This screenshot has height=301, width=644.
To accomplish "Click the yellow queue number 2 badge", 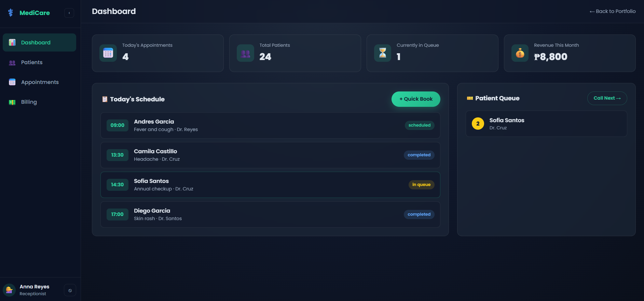I will pos(478,124).
